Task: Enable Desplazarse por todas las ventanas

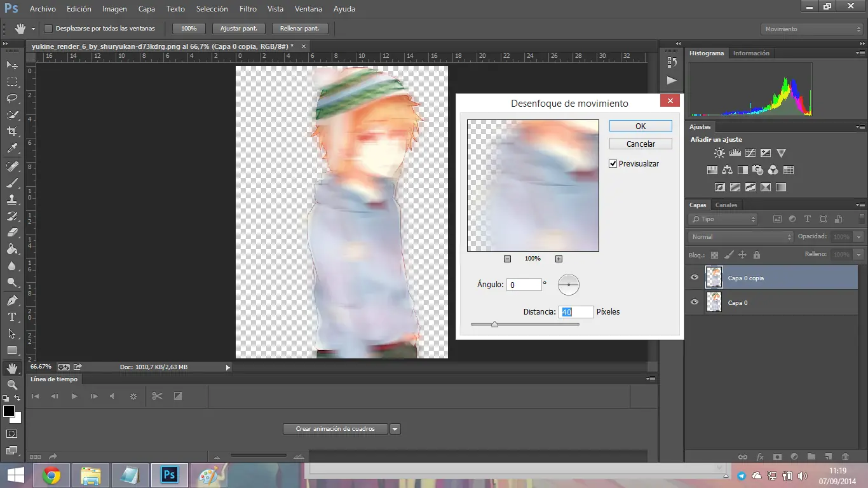Action: 48,29
